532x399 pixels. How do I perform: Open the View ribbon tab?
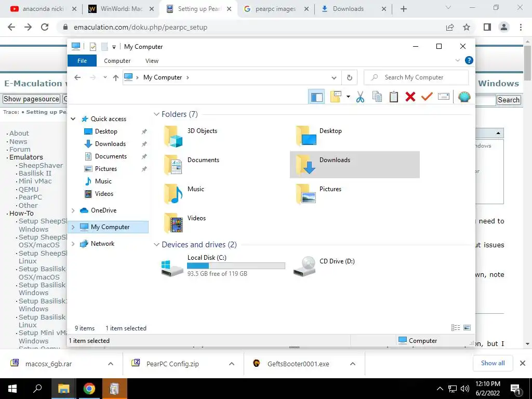[x=152, y=61]
